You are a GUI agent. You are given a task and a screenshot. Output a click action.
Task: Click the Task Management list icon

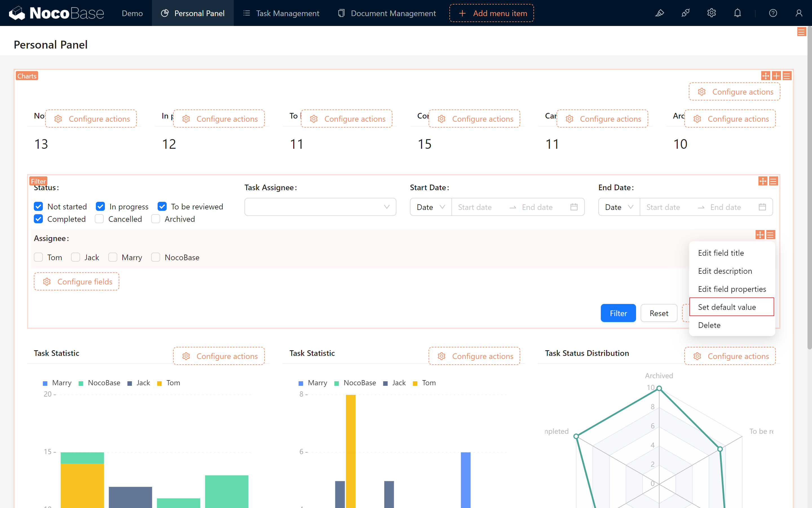tap(247, 13)
